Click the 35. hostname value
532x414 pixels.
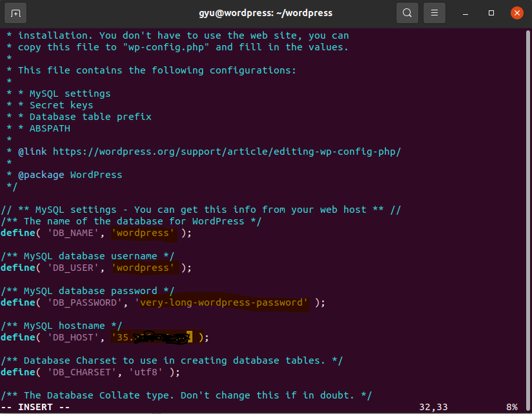pos(152,337)
